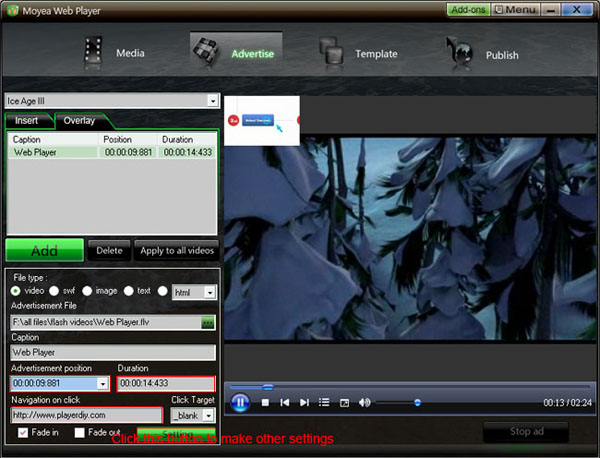Click the Caption input field
The height and width of the screenshot is (458, 600).
(x=113, y=352)
